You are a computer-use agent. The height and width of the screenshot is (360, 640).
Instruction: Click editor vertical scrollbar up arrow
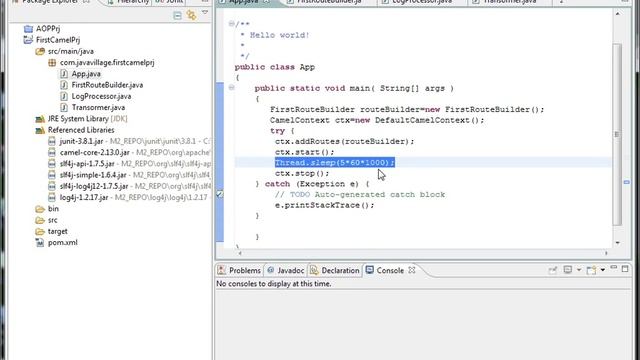pos(617,14)
